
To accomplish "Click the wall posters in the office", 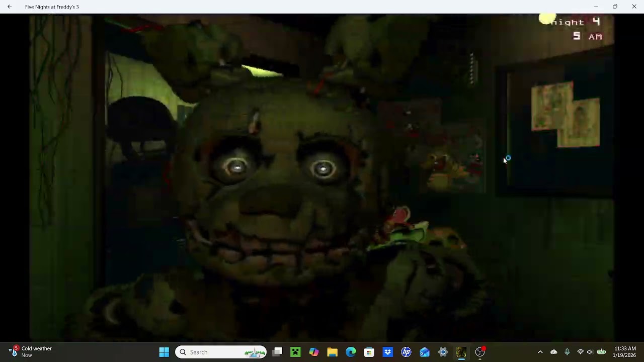I will (x=566, y=115).
